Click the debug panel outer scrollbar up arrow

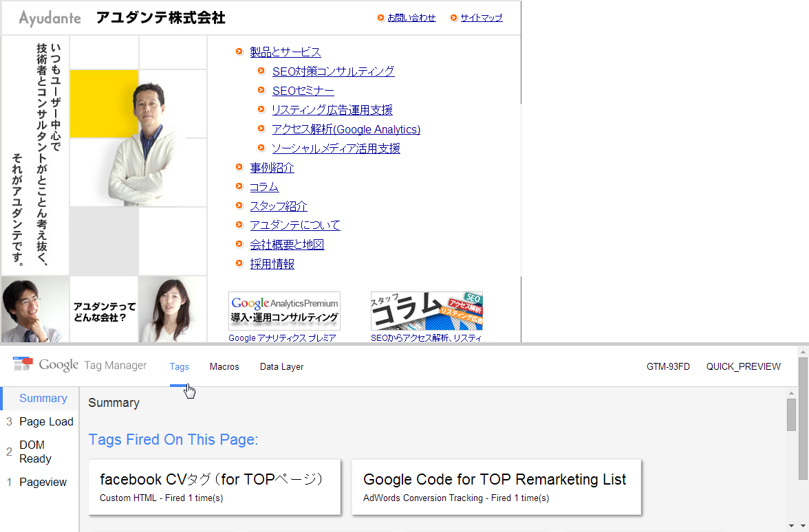pyautogui.click(x=803, y=352)
